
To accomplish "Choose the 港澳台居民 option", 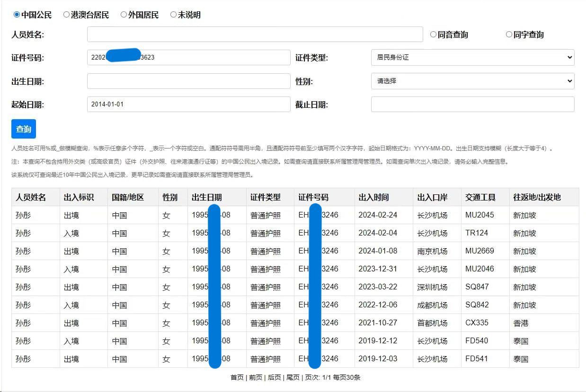I will (x=66, y=15).
